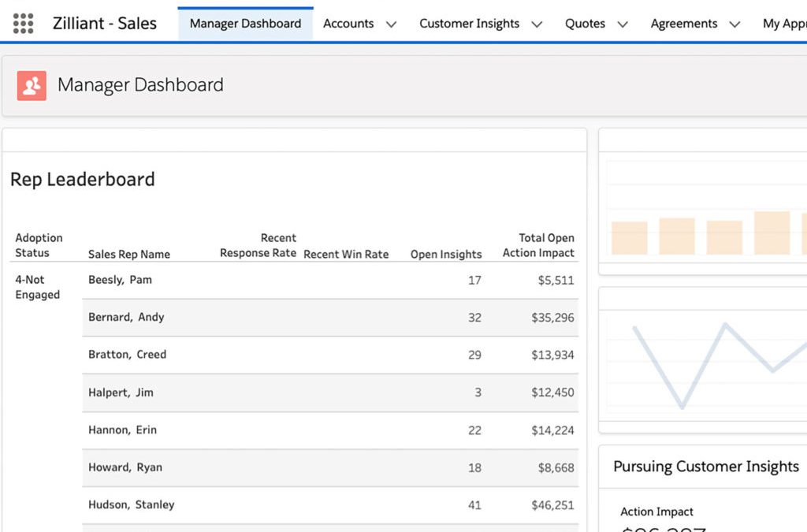Click the $35,296 action impact value

tap(552, 318)
